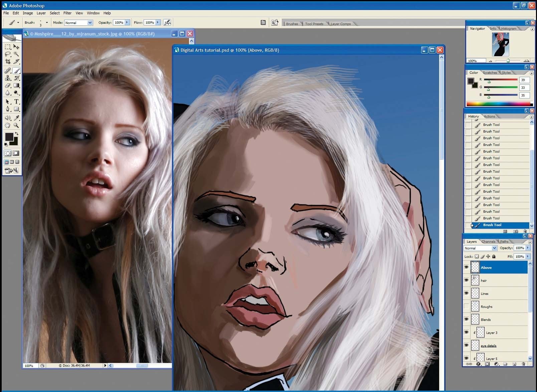This screenshot has width=537, height=392.
Task: Select the Crop tool in the toolbox
Action: [x=8, y=61]
